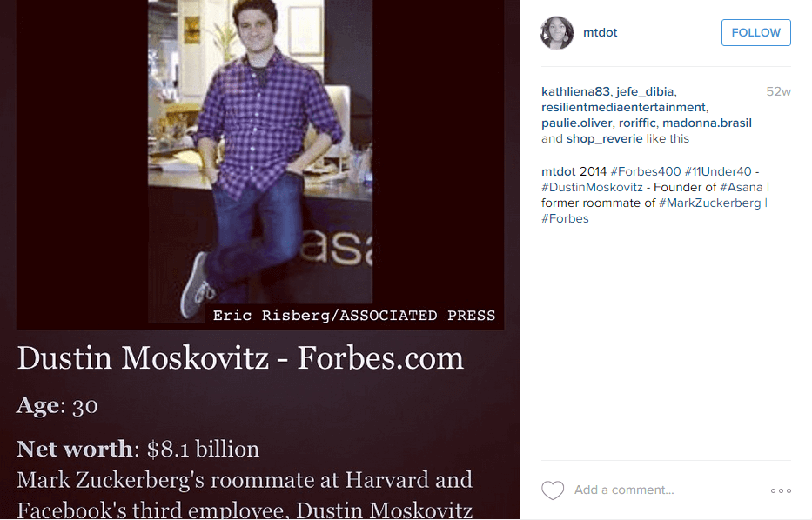
Task: Open kathliena83's profile link
Action: tap(575, 91)
